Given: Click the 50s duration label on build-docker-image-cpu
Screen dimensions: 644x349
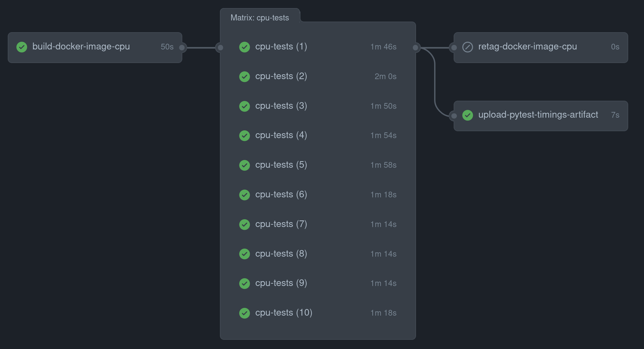Looking at the screenshot, I should [167, 47].
